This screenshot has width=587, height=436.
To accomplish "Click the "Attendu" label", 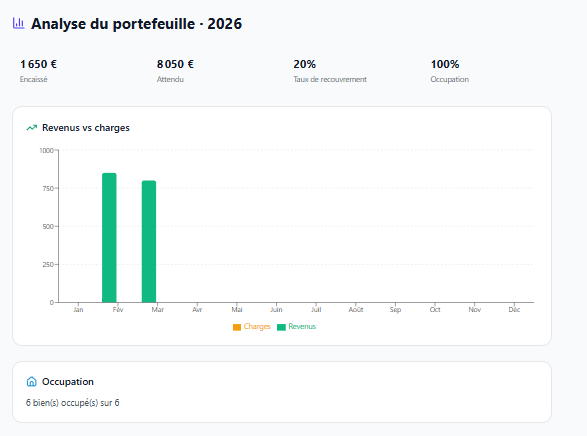I will (x=170, y=79).
